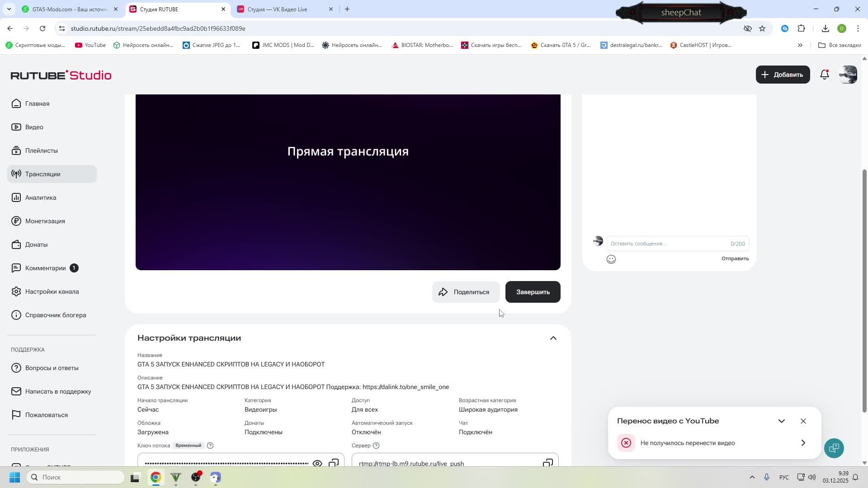Screen dimensions: 868x488
Task: Open the user avatar profile menu
Action: 848,75
